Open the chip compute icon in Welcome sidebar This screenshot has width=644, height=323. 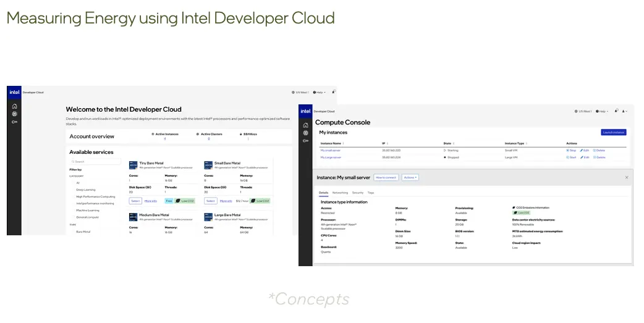click(x=14, y=114)
